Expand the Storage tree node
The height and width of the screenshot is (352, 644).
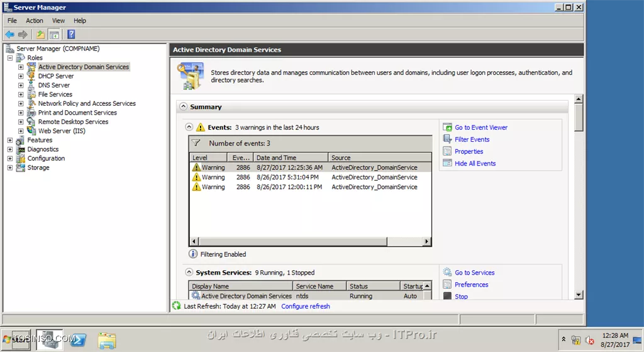click(10, 167)
